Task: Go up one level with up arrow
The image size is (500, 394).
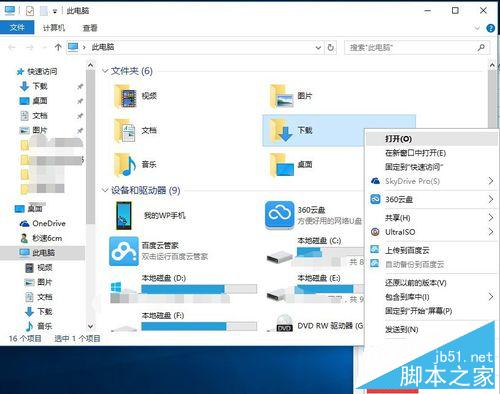Action: 58,47
